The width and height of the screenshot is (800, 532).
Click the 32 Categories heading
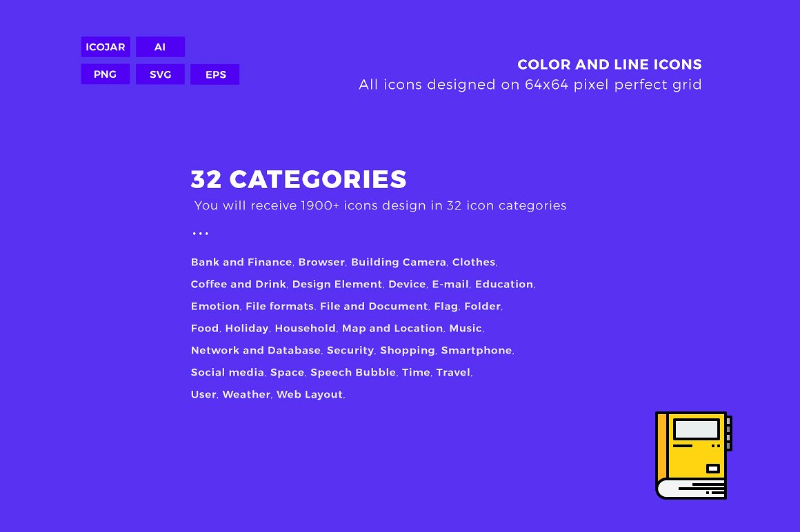(299, 179)
